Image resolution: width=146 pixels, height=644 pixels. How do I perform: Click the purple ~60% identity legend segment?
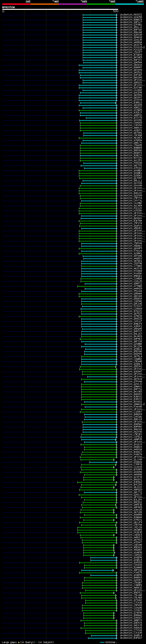pos(73,4)
